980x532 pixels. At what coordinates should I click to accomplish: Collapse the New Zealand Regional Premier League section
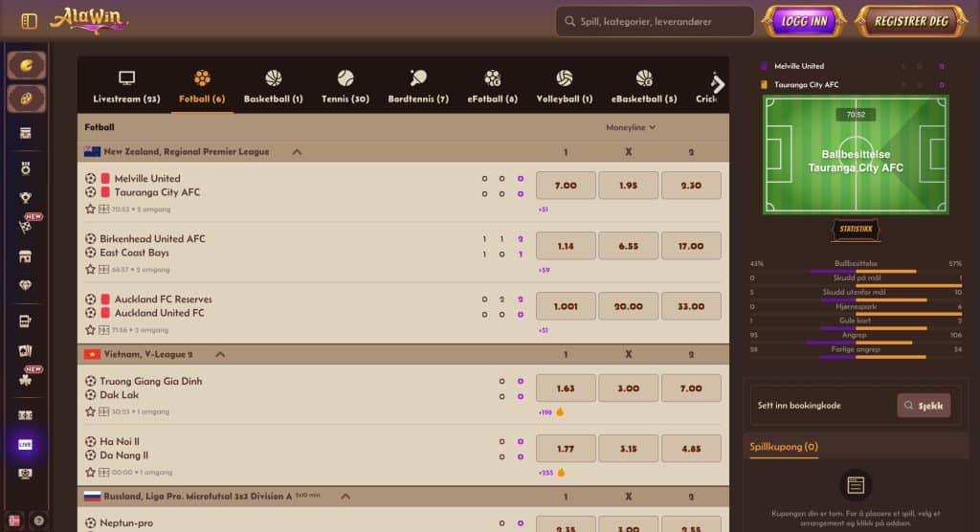297,152
